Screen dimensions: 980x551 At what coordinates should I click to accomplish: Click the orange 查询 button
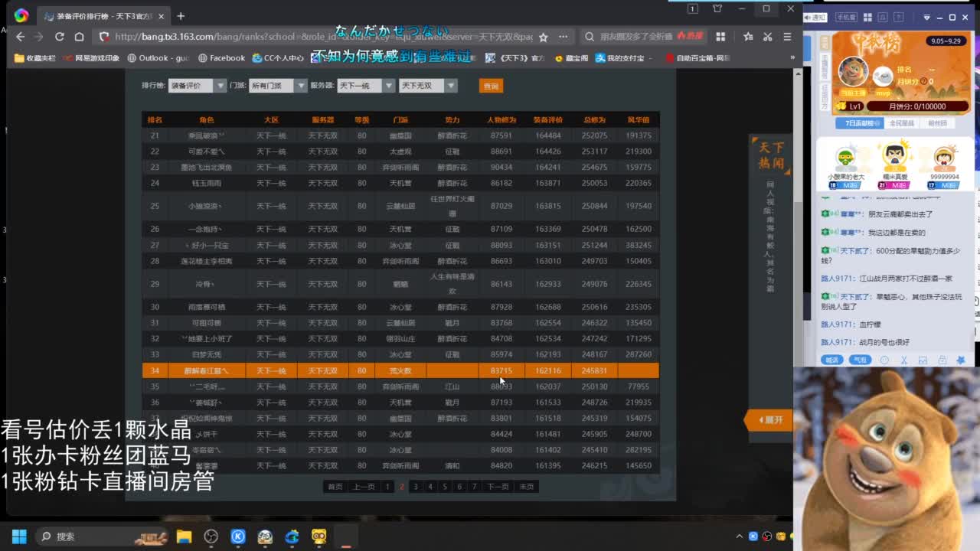(x=491, y=86)
